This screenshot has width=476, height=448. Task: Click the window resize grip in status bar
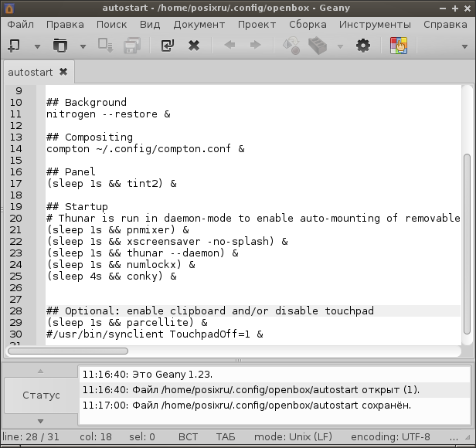coord(467,437)
